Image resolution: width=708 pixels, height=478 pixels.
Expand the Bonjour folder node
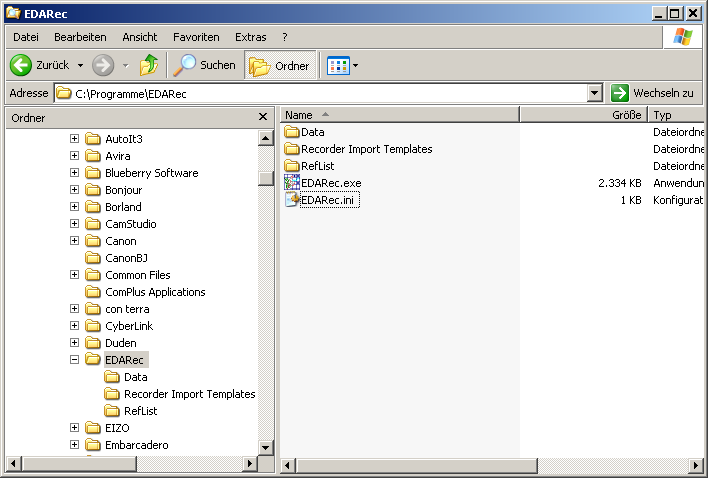point(75,190)
